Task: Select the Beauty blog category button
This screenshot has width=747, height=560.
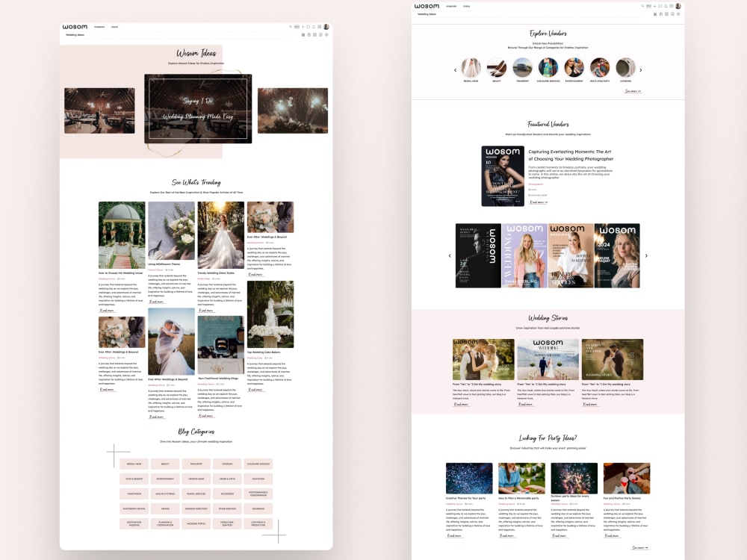Action: [x=165, y=464]
